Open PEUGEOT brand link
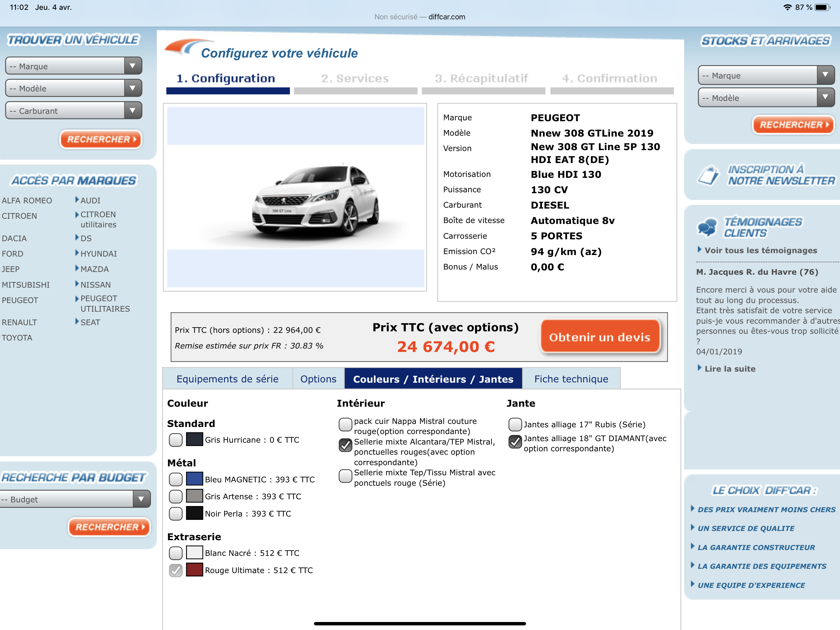Screen dimensions: 840x630 pyautogui.click(x=20, y=300)
